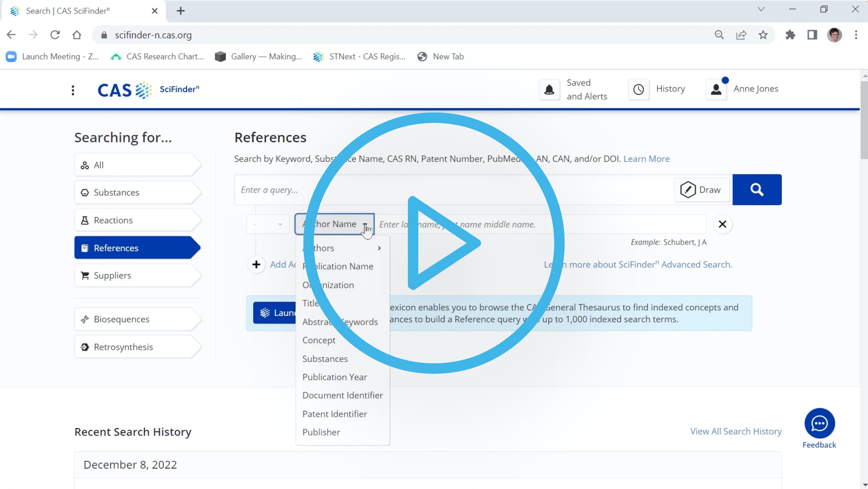Screen dimensions: 868x489
Task: Go to browser home page
Action: click(77, 35)
